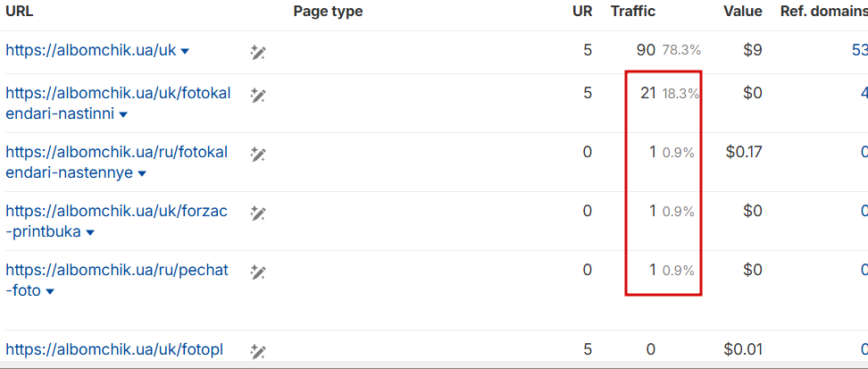Expand dropdown caret for pechat-foto URL
This screenshot has width=868, height=369.
[50, 291]
